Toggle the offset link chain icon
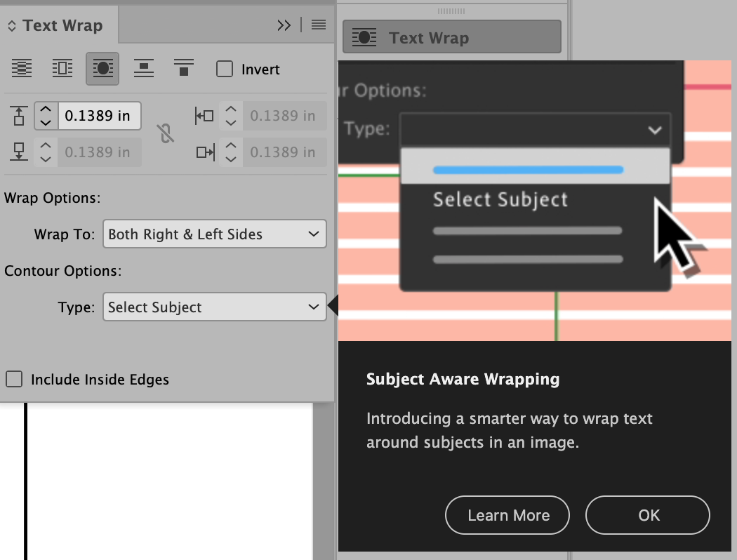The image size is (737, 560). pyautogui.click(x=166, y=133)
